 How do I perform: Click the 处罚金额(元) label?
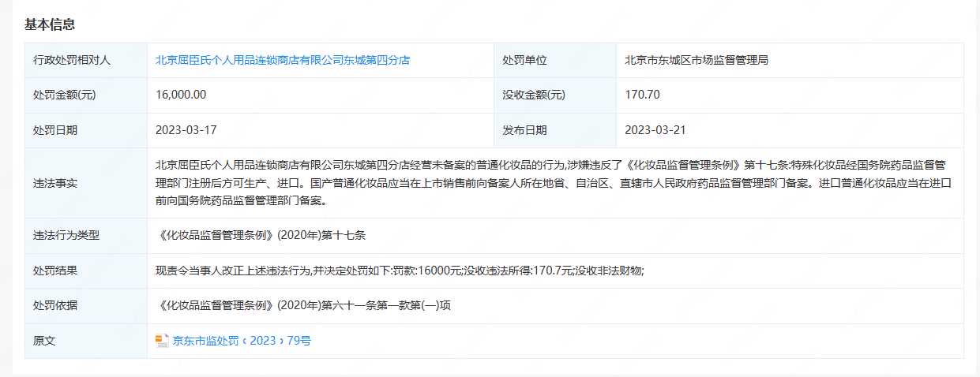65,95
